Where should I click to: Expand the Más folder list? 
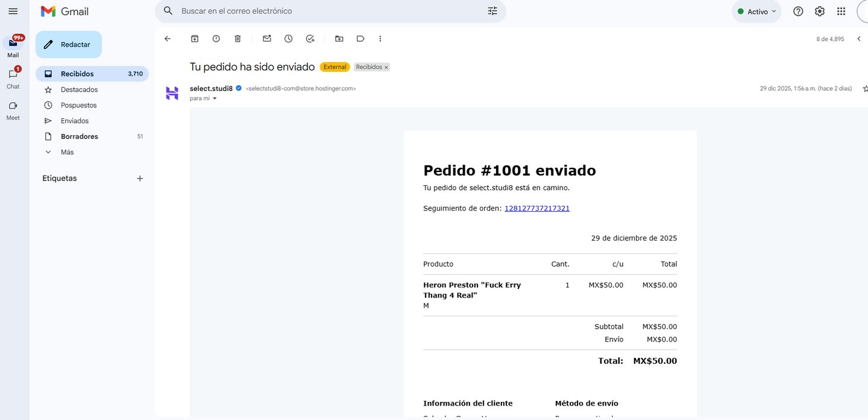92,152
